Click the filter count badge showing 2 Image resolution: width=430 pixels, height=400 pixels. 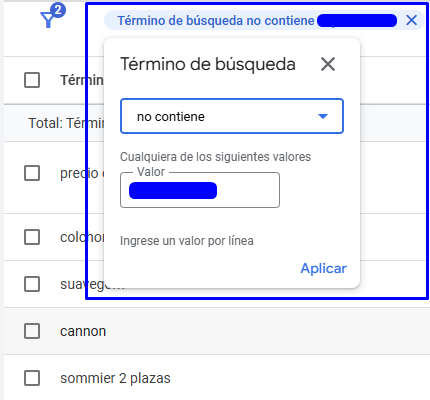[x=58, y=10]
